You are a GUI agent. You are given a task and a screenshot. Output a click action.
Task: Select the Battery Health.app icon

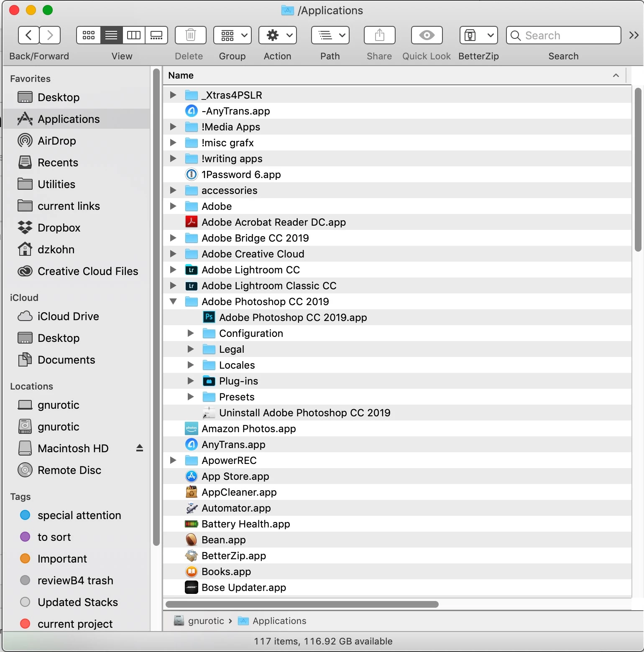(x=192, y=524)
